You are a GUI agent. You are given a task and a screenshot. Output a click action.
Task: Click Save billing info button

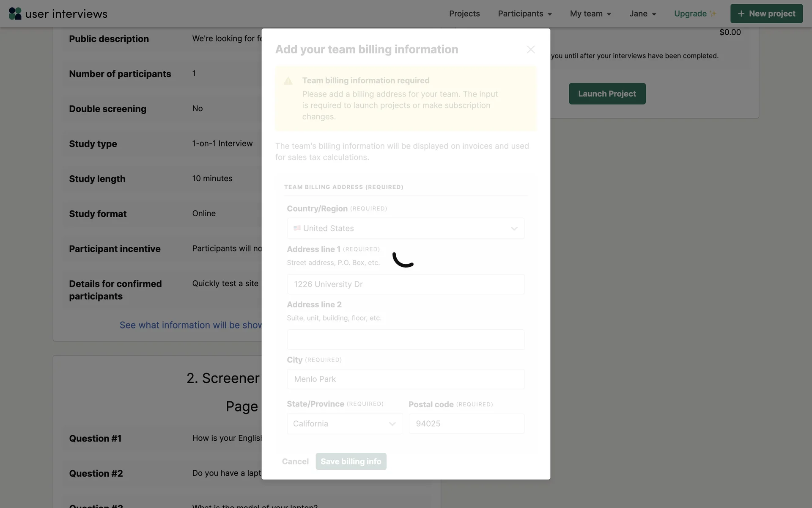351,461
